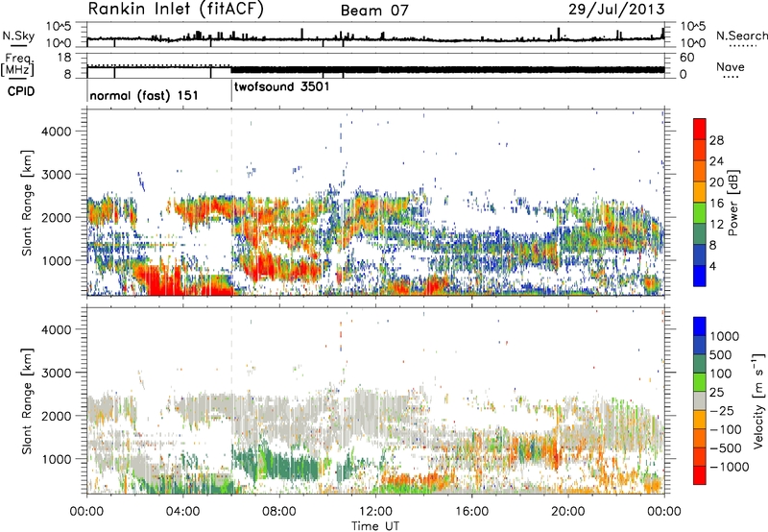Screen dimensions: 768x532
Task: Click the '60' tick of Nave axis
Action: click(687, 58)
